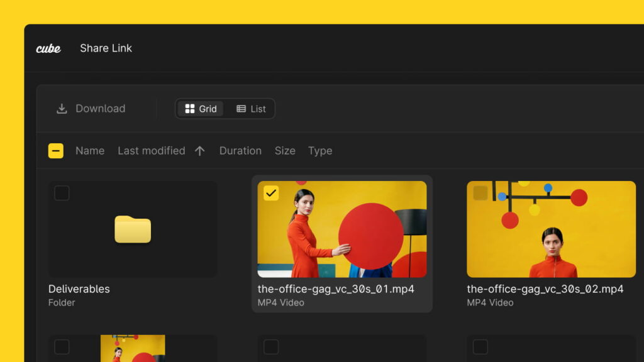This screenshot has width=644, height=362.
Task: Sort by Size column
Action: (x=285, y=151)
